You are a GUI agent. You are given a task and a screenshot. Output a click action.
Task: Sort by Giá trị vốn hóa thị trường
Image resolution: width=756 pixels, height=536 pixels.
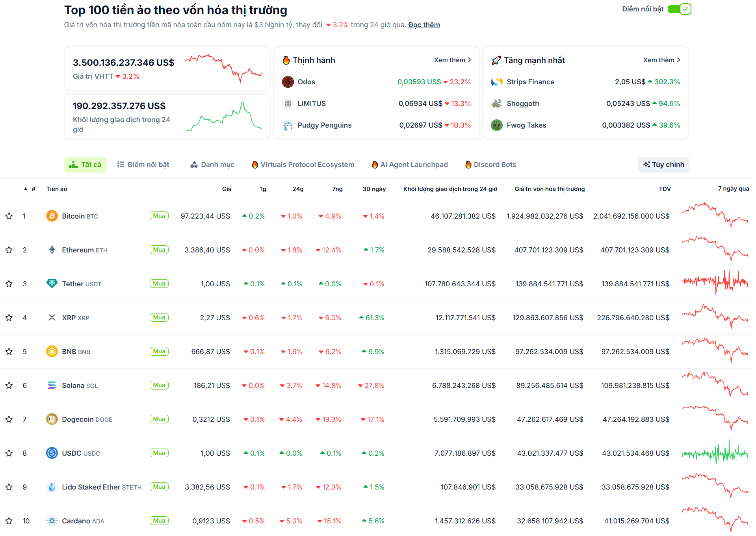click(x=550, y=189)
